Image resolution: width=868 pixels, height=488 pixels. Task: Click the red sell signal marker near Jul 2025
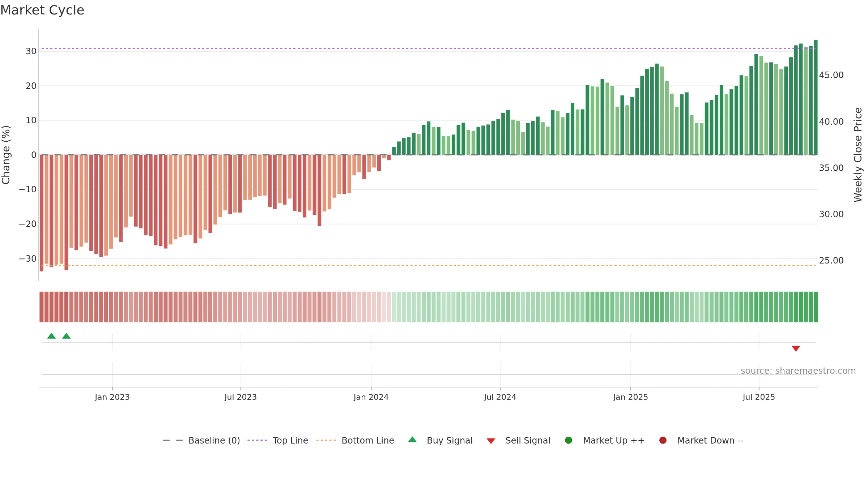pyautogui.click(x=796, y=348)
